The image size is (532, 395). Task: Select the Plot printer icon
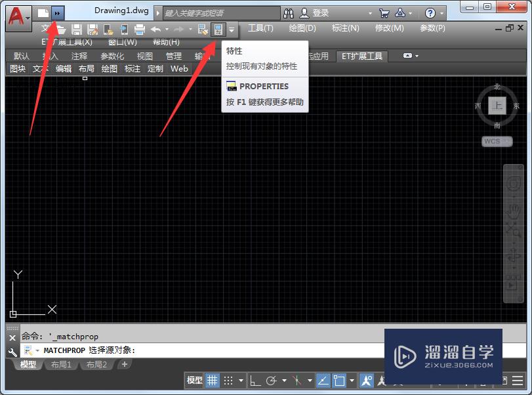pos(140,28)
